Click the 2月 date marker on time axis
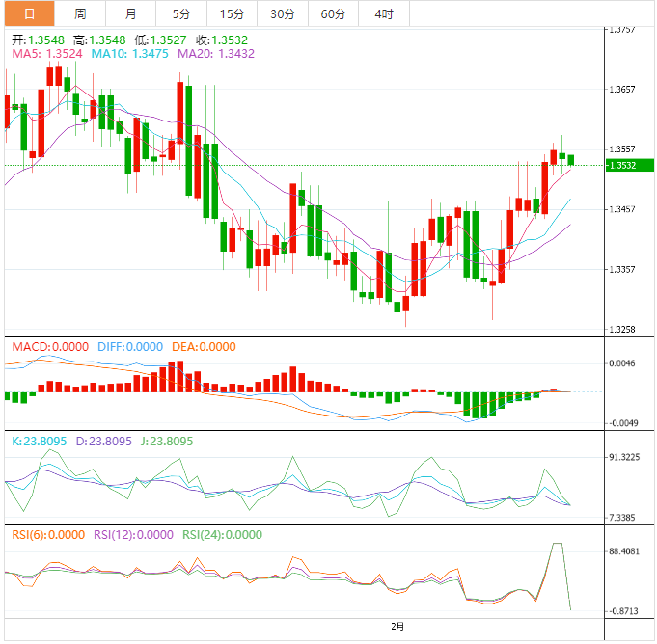The height and width of the screenshot is (644, 657). click(x=397, y=626)
